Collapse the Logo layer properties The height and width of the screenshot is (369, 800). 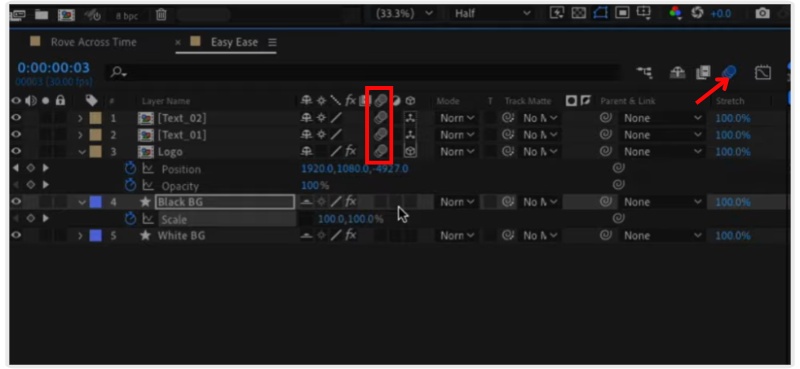pyautogui.click(x=82, y=152)
